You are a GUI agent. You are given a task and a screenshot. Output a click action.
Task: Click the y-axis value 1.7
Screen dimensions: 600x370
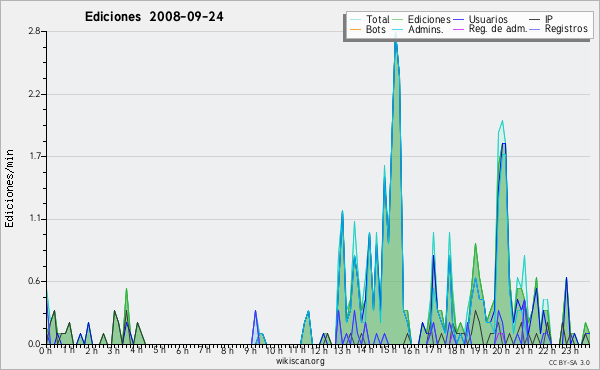[35, 156]
